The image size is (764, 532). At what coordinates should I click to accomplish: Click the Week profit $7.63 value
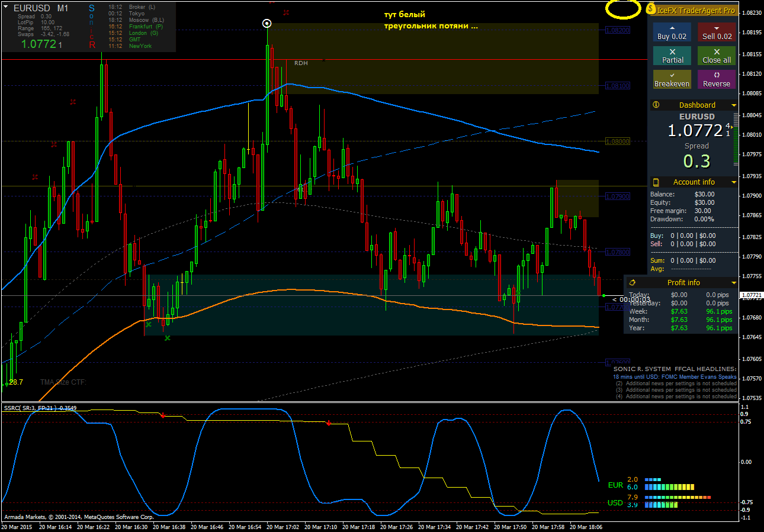pyautogui.click(x=679, y=311)
